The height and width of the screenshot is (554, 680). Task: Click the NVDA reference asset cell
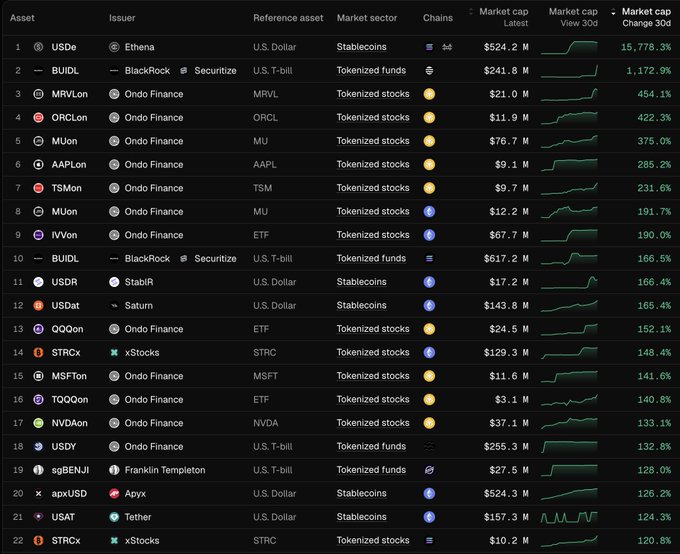coord(265,423)
